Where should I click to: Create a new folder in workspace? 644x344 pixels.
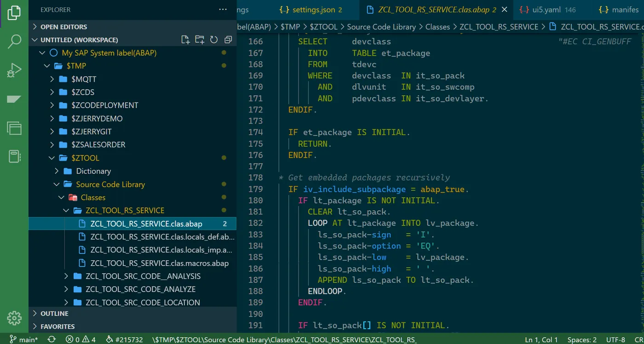[200, 40]
